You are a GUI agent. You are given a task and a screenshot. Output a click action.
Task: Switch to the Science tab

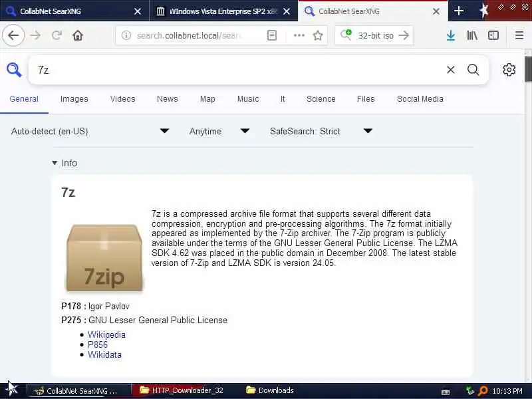tap(321, 99)
